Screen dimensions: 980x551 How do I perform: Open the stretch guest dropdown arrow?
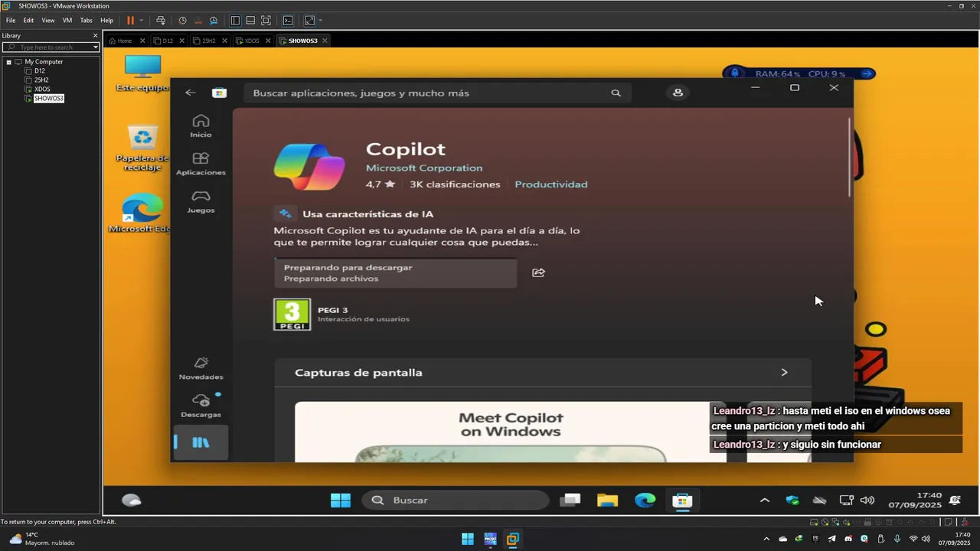coord(320,21)
